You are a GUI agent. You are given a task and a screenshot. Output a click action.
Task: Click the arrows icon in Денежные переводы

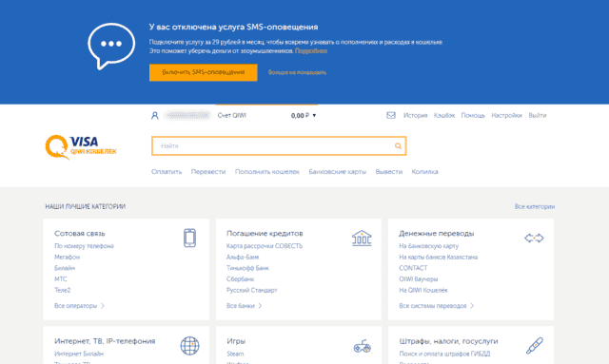tap(534, 238)
